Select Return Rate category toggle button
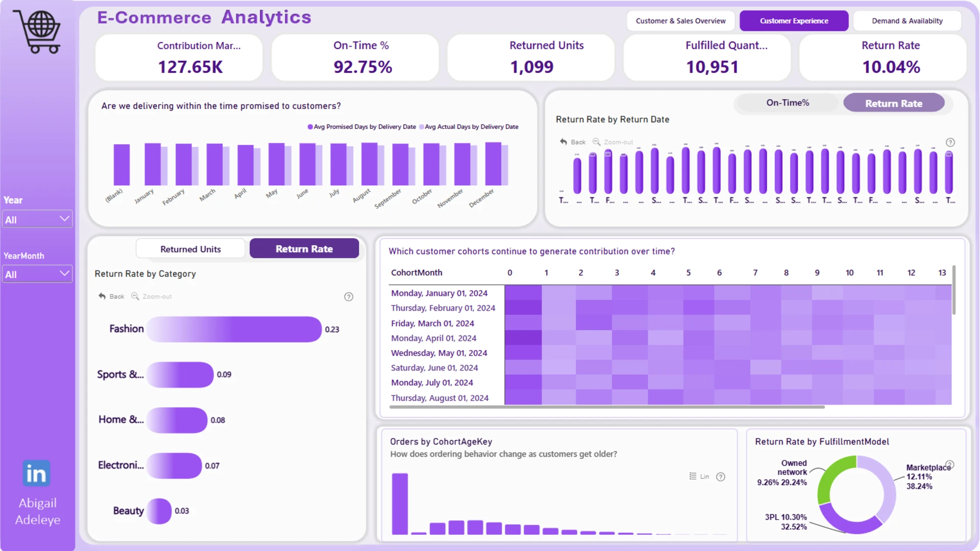Image resolution: width=980 pixels, height=551 pixels. point(304,249)
